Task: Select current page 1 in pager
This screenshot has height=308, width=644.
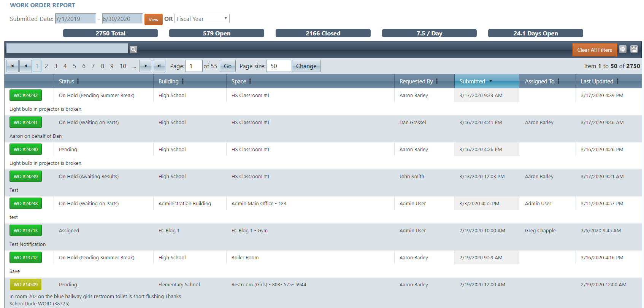Action: (x=37, y=66)
